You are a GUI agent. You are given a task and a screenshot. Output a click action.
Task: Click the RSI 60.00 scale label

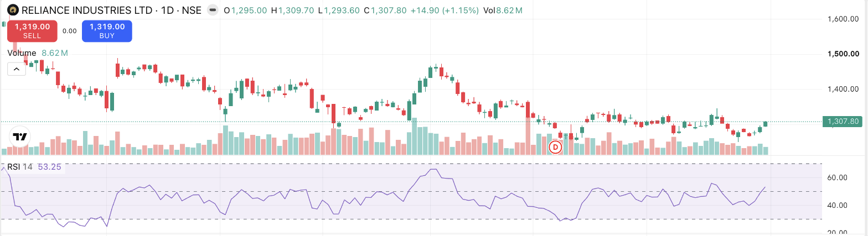click(837, 178)
